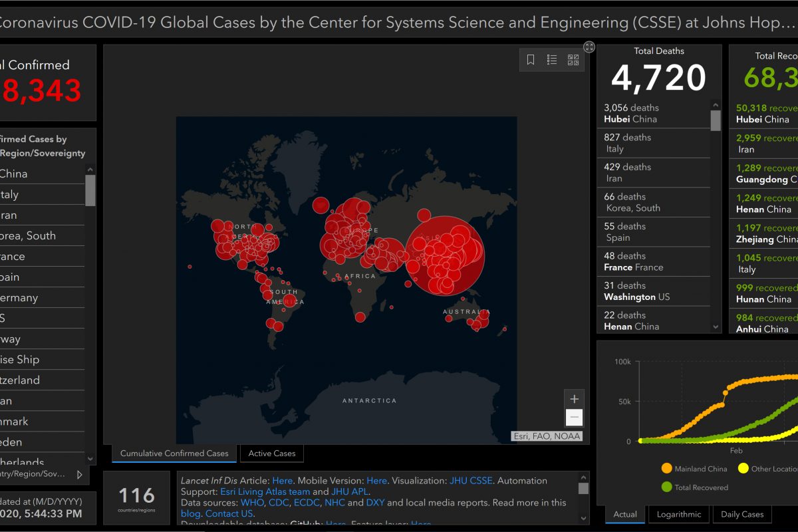The width and height of the screenshot is (798, 532).
Task: Click the Contact US link
Action: pyautogui.click(x=229, y=513)
